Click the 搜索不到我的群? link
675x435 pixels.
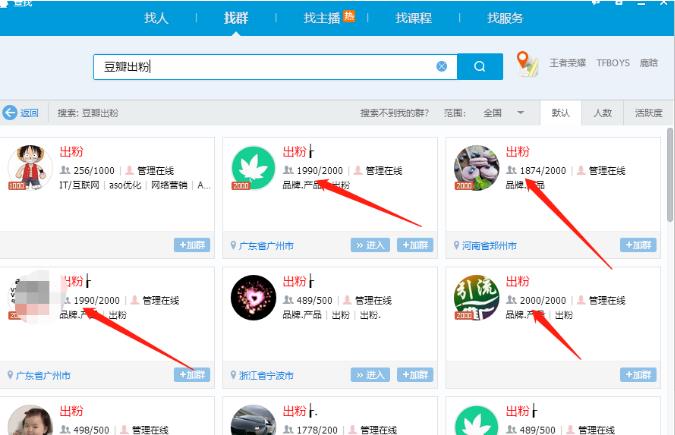click(x=396, y=113)
